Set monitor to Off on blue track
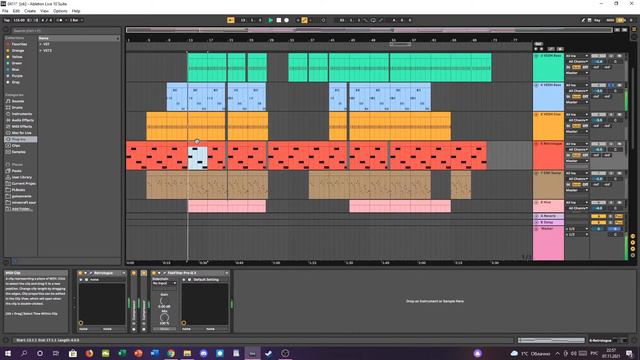The width and height of the screenshot is (640, 360). (x=585, y=97)
